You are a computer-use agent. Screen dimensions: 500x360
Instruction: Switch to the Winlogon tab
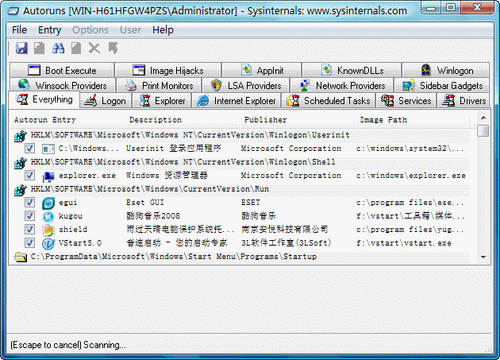pos(446,70)
